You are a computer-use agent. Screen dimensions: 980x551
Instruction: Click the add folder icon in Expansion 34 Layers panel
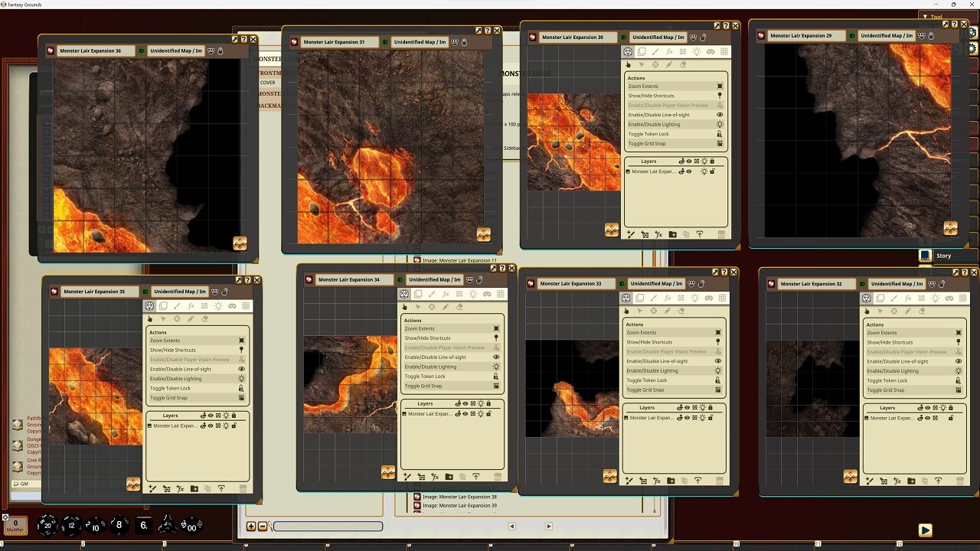(x=449, y=476)
